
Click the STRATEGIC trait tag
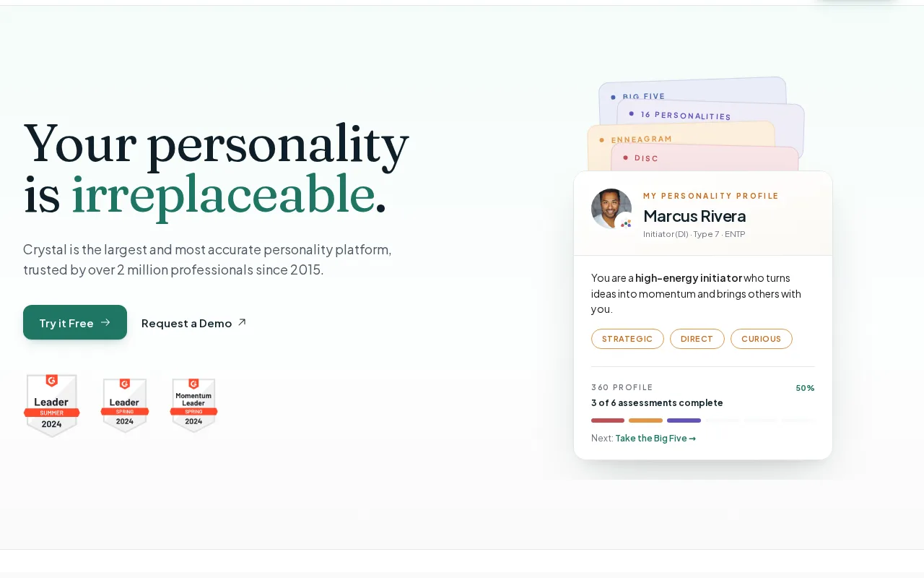(627, 339)
